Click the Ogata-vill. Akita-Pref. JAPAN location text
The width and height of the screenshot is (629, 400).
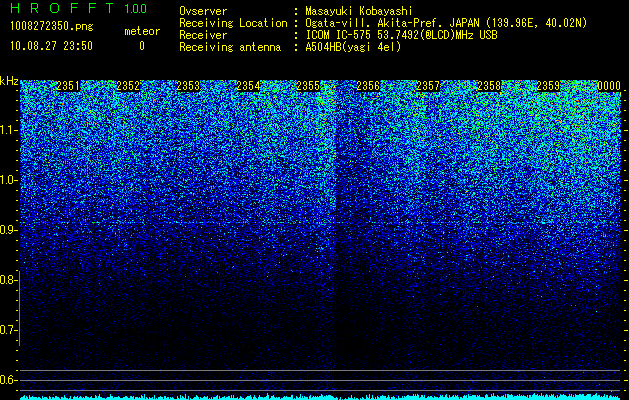(x=446, y=23)
